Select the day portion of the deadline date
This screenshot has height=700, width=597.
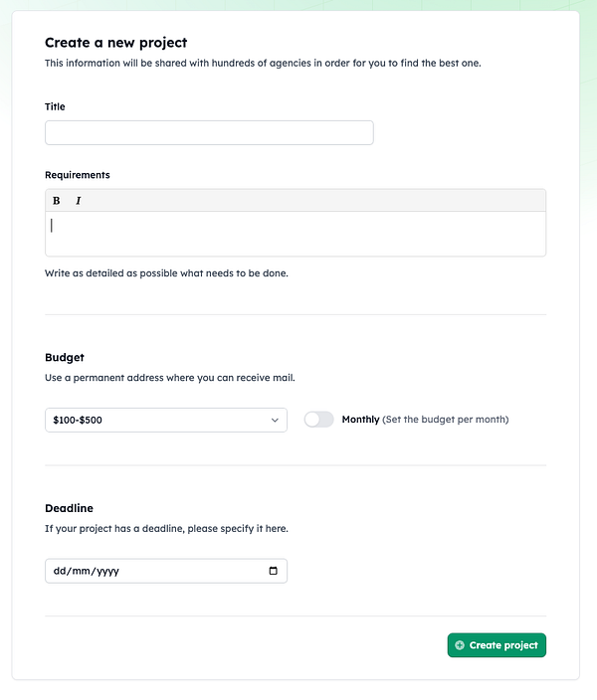click(60, 572)
